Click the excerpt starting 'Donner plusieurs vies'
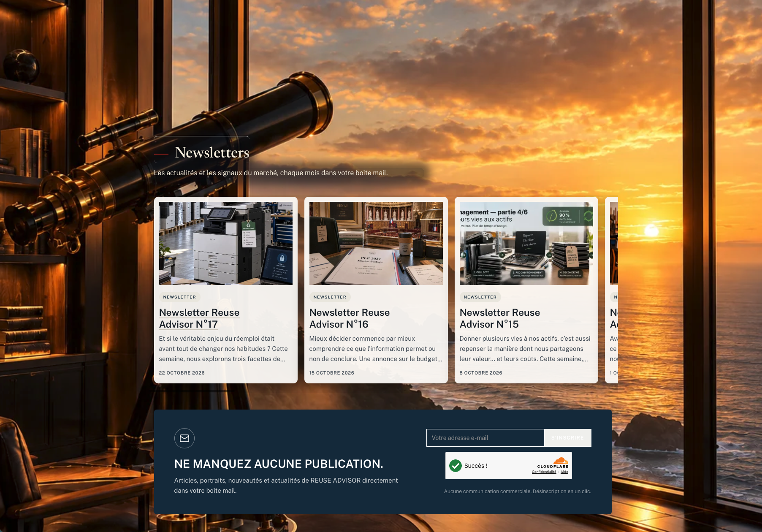 tap(525, 349)
